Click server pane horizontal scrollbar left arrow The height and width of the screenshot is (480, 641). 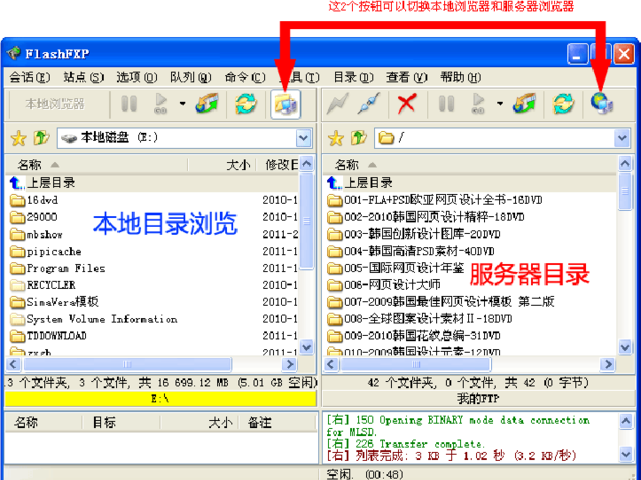(331, 364)
